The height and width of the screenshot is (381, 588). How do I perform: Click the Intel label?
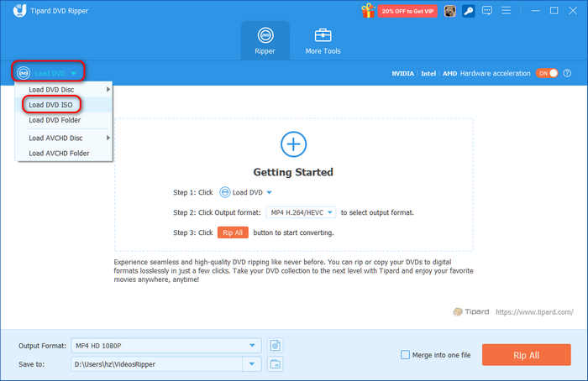pos(428,73)
